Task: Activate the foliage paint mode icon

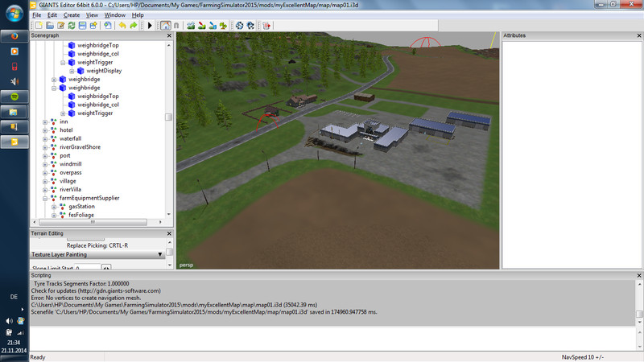Action: pos(223,26)
